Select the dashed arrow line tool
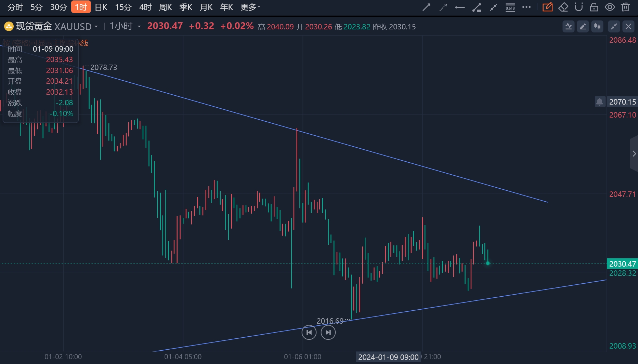 point(443,7)
